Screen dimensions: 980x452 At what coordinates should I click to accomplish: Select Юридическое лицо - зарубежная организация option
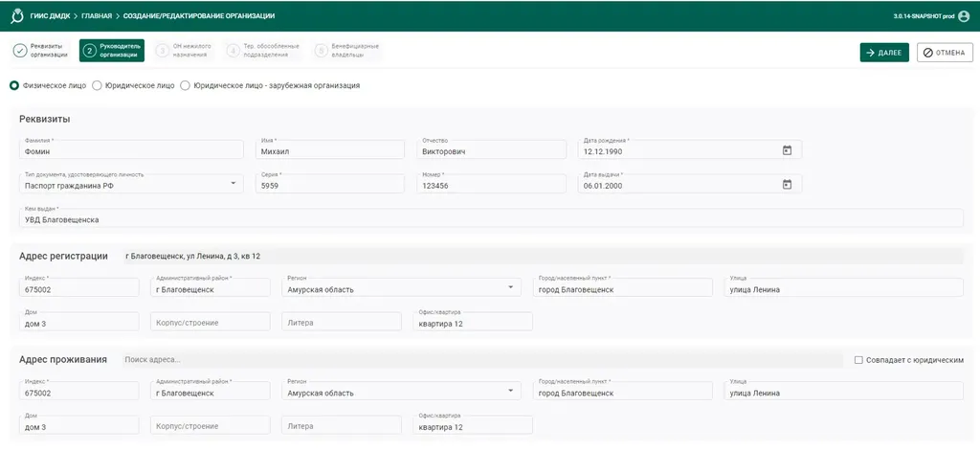click(185, 85)
